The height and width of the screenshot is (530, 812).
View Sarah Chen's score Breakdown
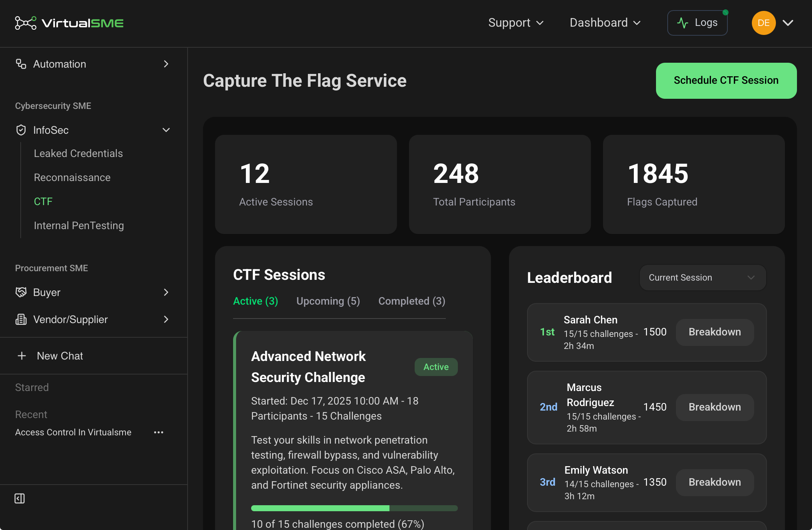coord(715,332)
